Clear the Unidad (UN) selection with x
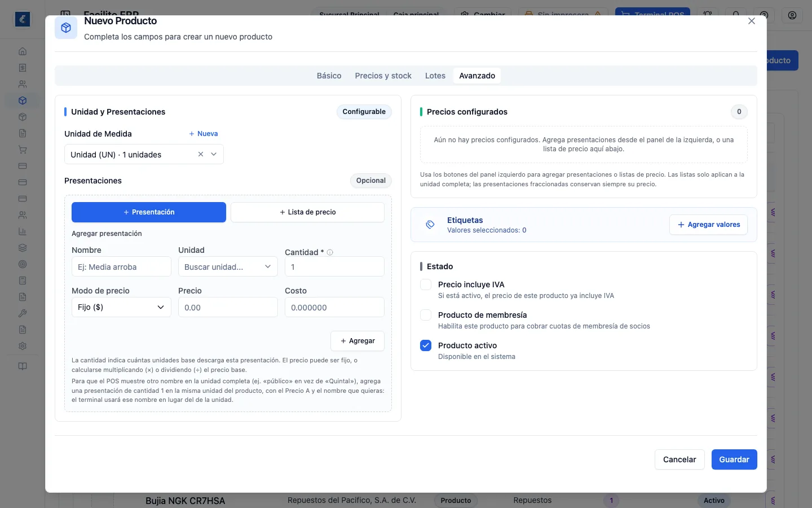This screenshot has width=812, height=508. pos(201,154)
